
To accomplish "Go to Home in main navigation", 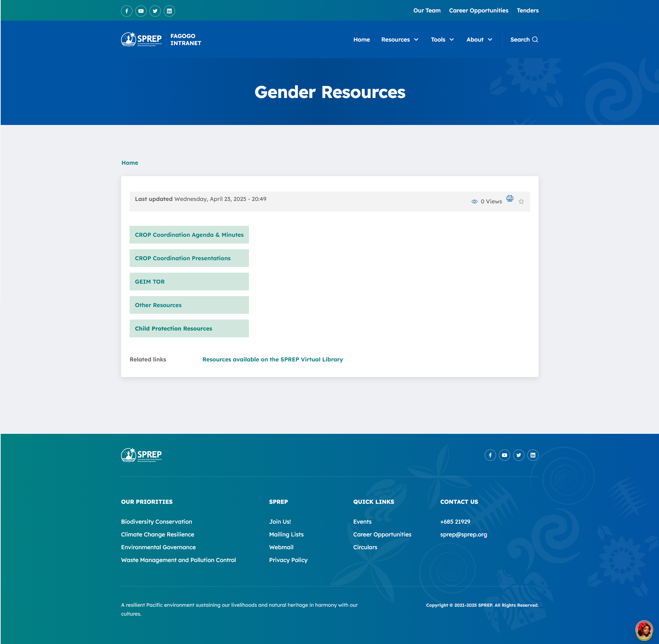I will 361,40.
